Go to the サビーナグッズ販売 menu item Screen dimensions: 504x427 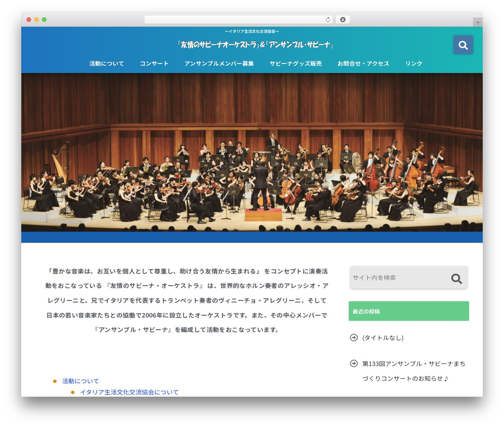(295, 63)
